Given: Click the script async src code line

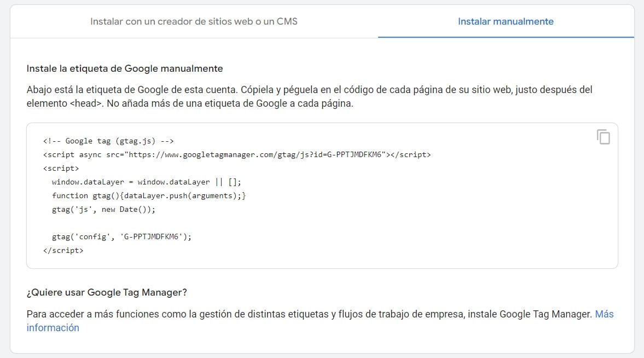Looking at the screenshot, I should 237,154.
